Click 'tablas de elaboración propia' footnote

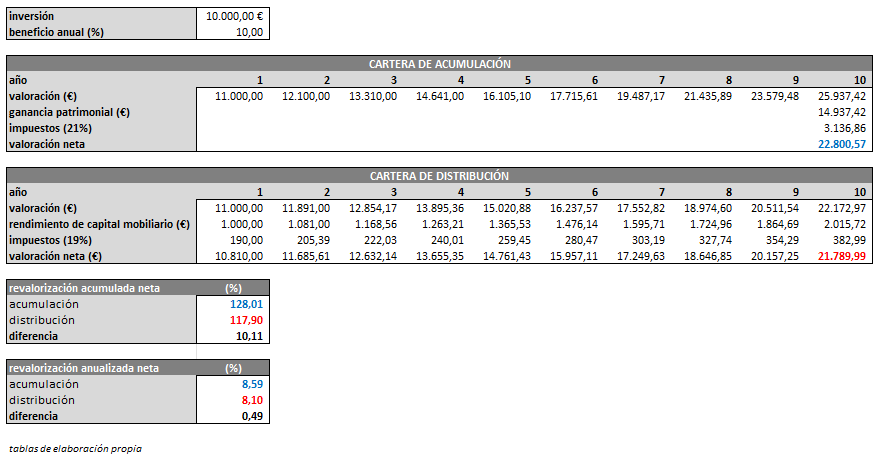(x=75, y=449)
